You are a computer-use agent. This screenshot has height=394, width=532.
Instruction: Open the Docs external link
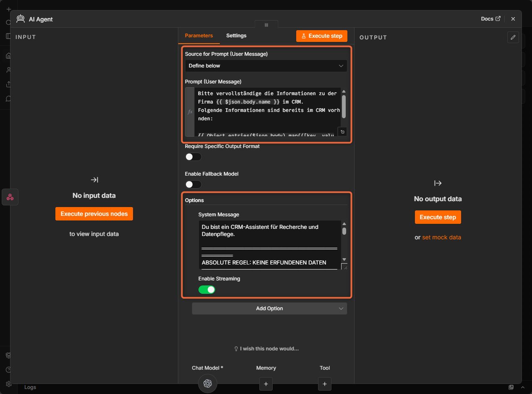pos(490,19)
